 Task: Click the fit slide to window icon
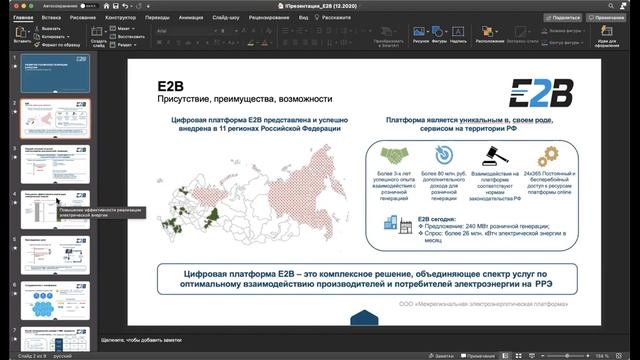619,356
